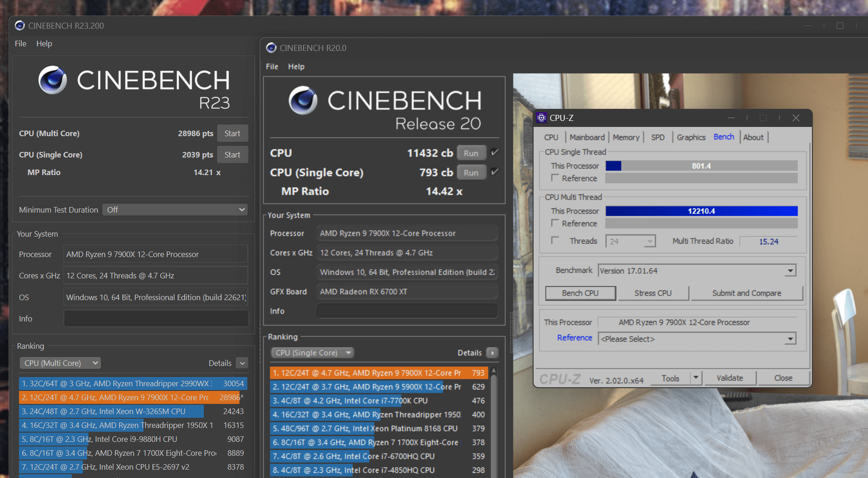The width and height of the screenshot is (868, 478).
Task: Select the Xeon Platinum 8168 row in R20
Action: pyautogui.click(x=379, y=428)
